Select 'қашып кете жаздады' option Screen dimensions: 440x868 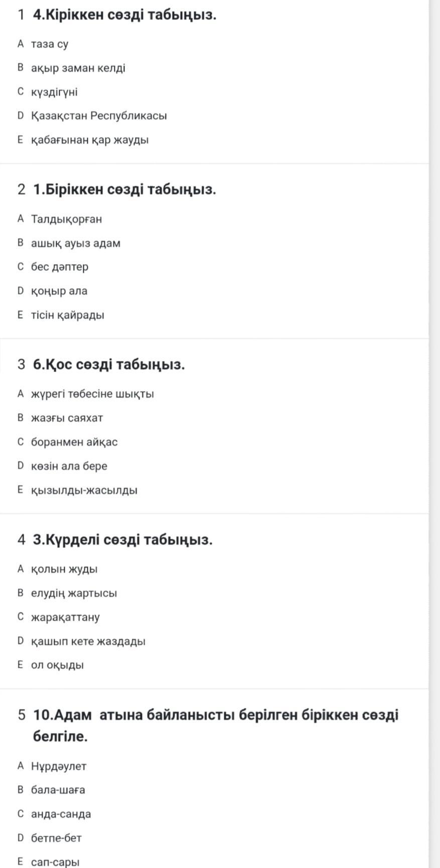(x=88, y=642)
